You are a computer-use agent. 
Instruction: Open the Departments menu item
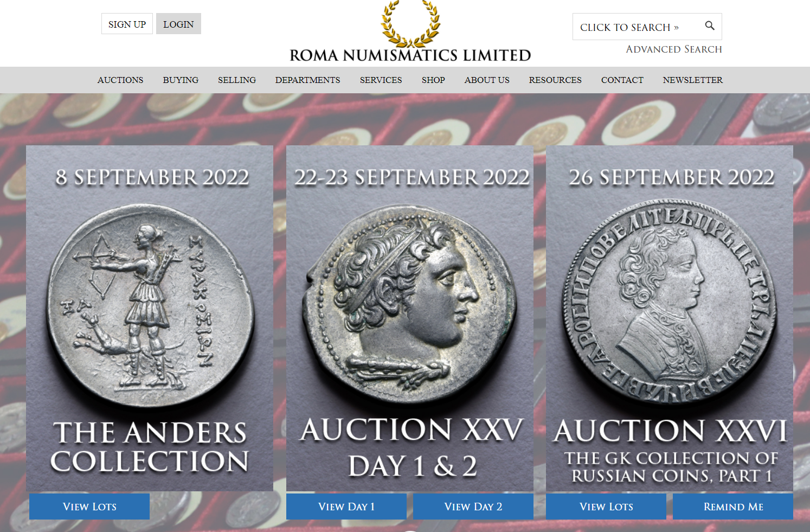[307, 80]
